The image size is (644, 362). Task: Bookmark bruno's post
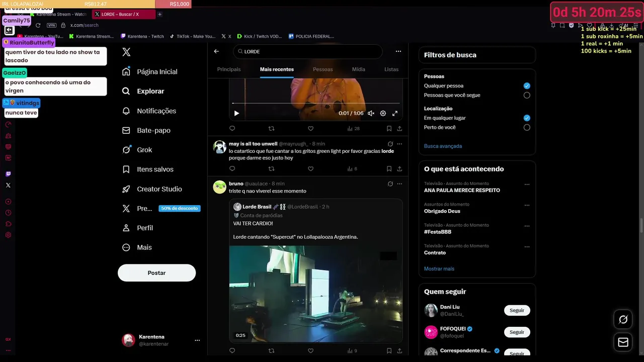389,351
